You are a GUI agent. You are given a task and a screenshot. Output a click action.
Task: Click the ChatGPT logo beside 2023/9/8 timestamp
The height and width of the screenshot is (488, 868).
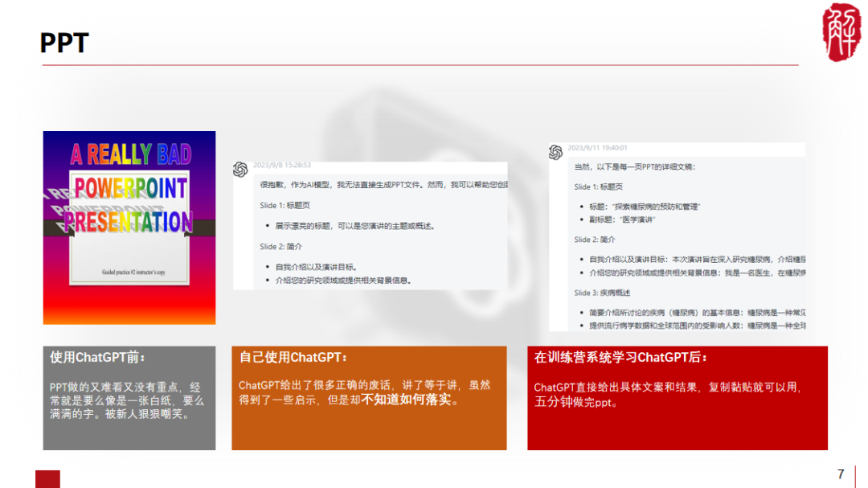[240, 170]
